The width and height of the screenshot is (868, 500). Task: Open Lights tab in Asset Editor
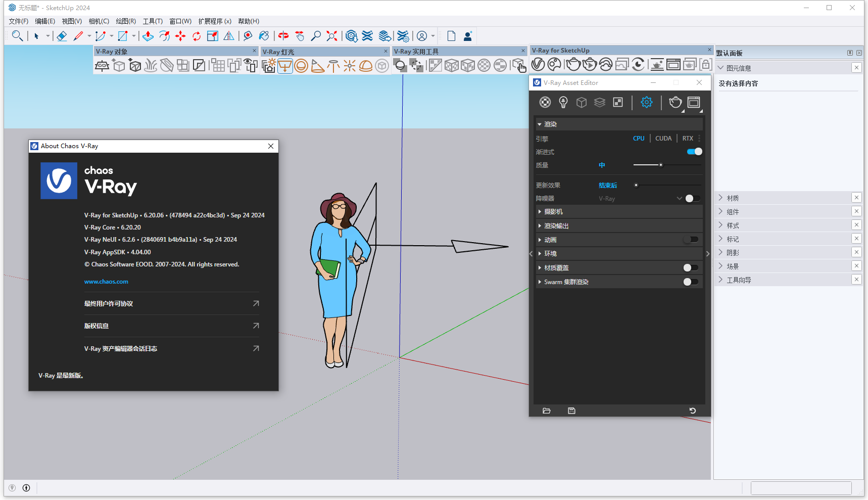pyautogui.click(x=563, y=102)
